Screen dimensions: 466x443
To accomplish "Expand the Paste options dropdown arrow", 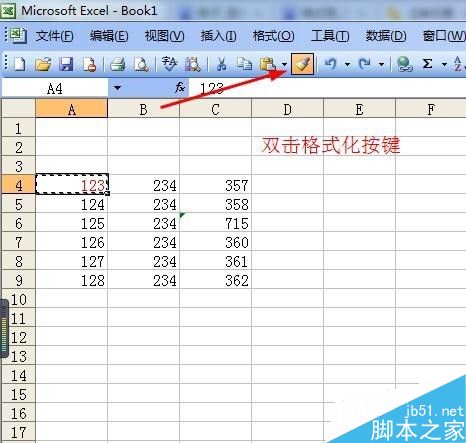I will [x=284, y=64].
